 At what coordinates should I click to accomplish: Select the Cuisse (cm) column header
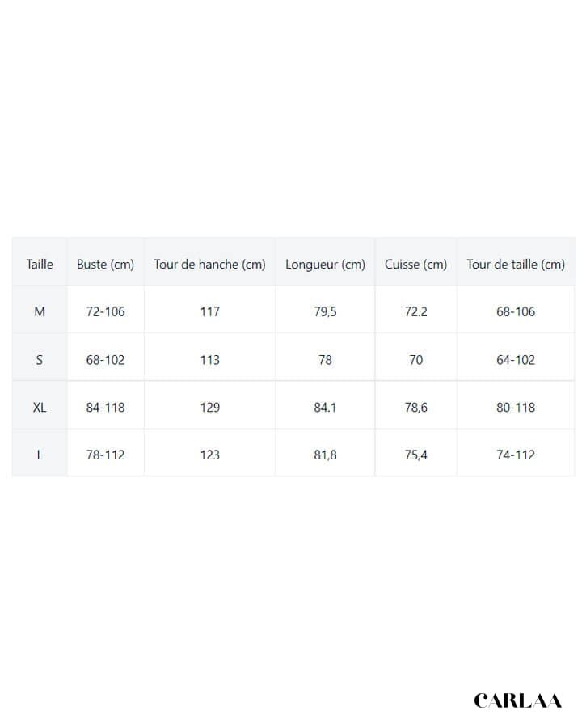pos(415,264)
